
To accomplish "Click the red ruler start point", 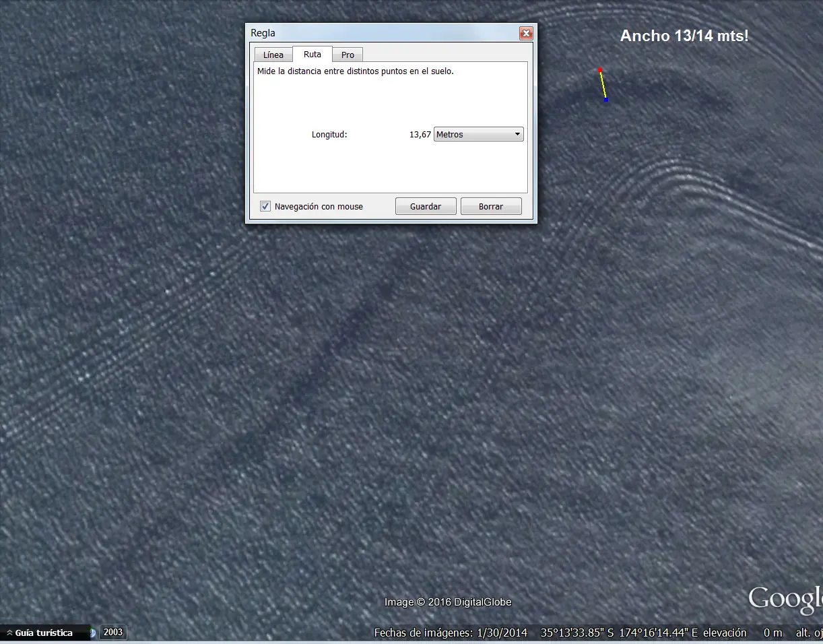I will [600, 70].
